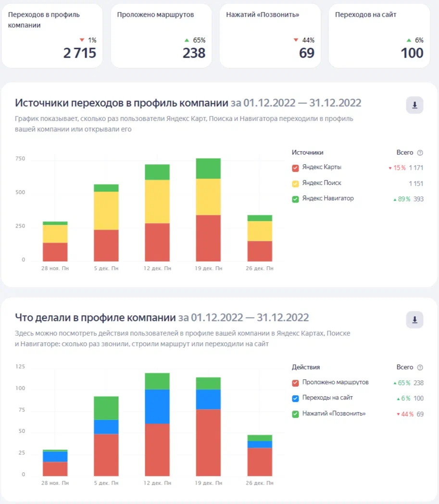439x504 pixels.
Task: Uncheck Яндекс Карты source checkbox
Action: click(x=296, y=168)
